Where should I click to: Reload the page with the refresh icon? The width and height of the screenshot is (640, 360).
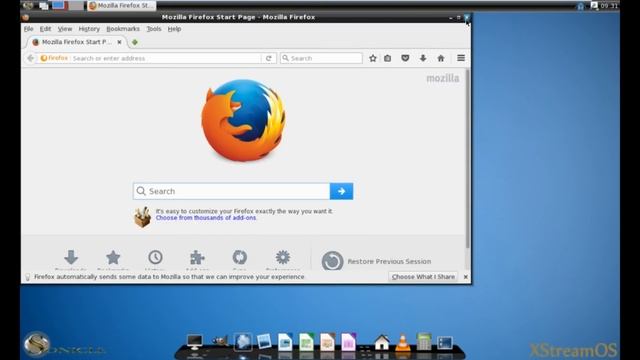coord(269,58)
